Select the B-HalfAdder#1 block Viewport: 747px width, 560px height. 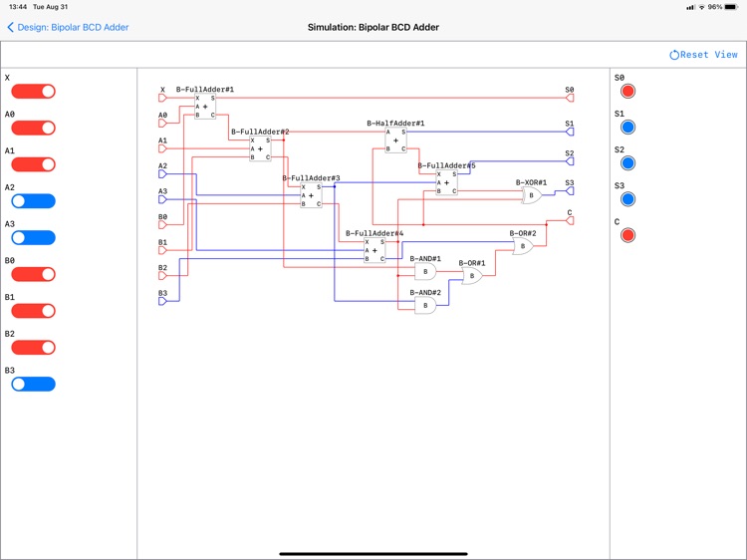click(x=395, y=140)
